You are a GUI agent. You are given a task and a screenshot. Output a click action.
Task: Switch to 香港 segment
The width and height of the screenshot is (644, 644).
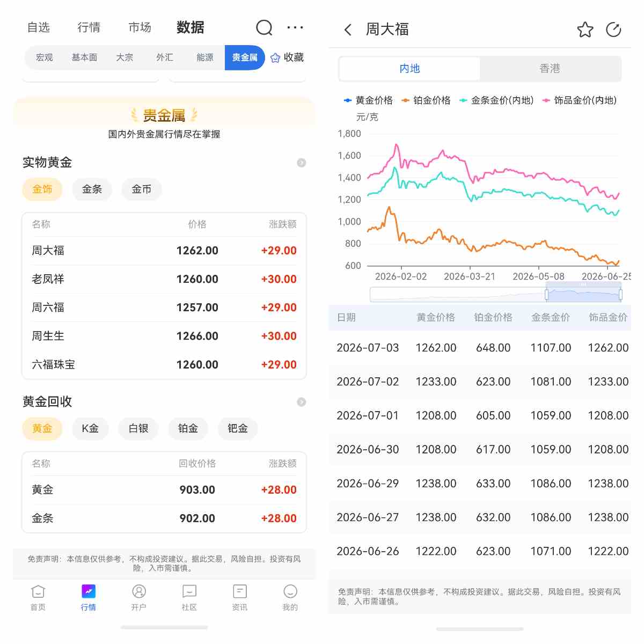(550, 69)
